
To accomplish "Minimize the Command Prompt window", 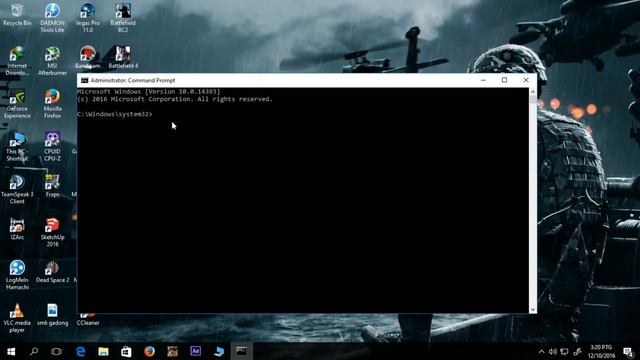I will coord(483,80).
